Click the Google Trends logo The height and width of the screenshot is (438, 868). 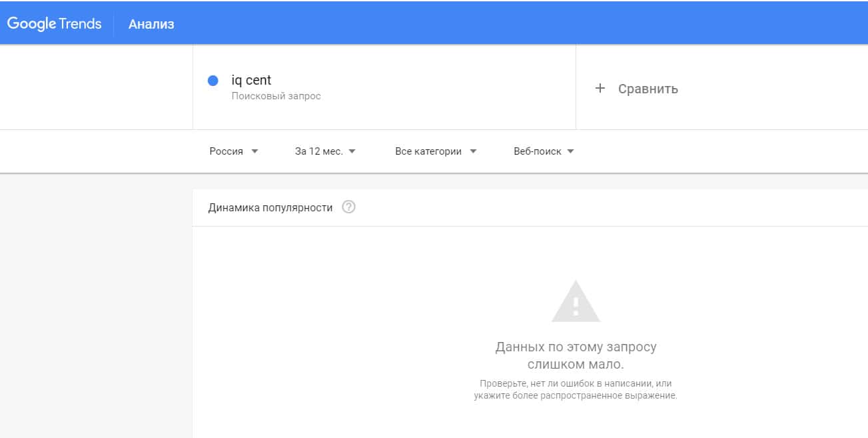[x=54, y=24]
